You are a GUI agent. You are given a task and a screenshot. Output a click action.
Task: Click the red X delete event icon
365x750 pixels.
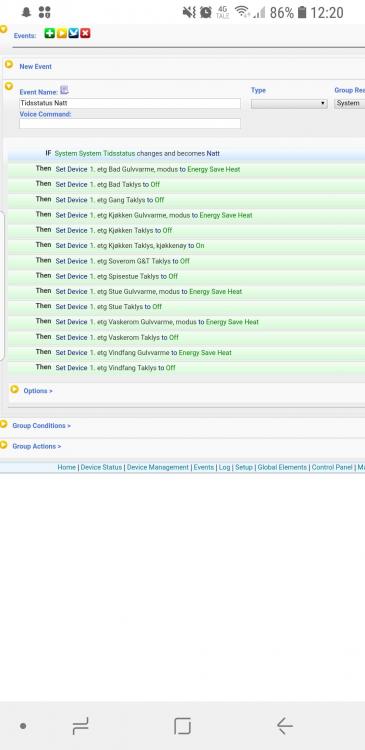(85, 33)
